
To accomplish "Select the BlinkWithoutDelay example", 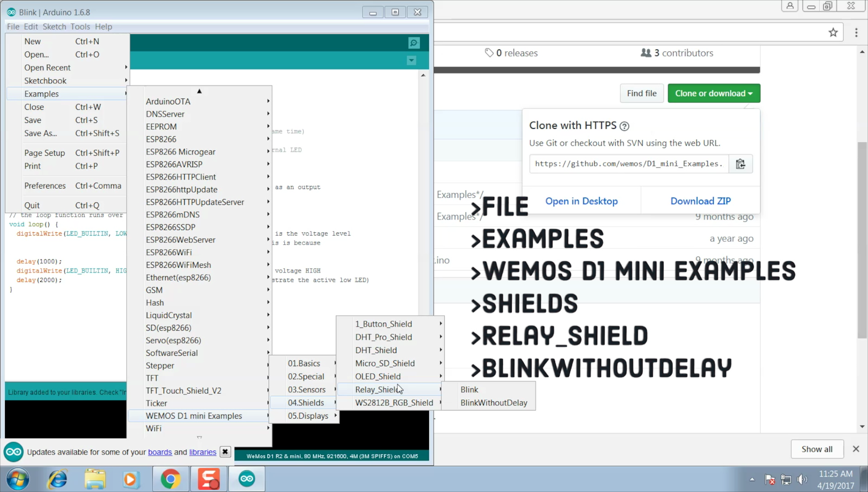I will (x=494, y=402).
